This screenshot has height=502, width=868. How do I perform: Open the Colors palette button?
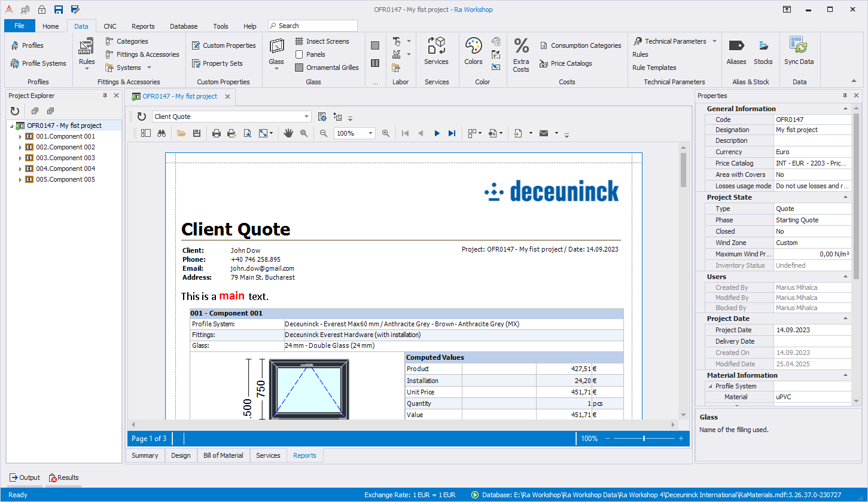473,51
